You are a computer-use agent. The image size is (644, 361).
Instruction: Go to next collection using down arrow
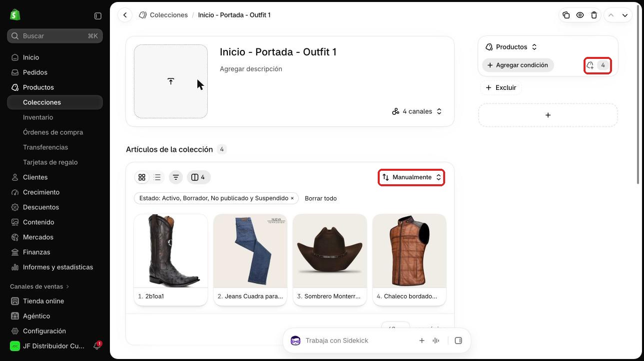[625, 15]
